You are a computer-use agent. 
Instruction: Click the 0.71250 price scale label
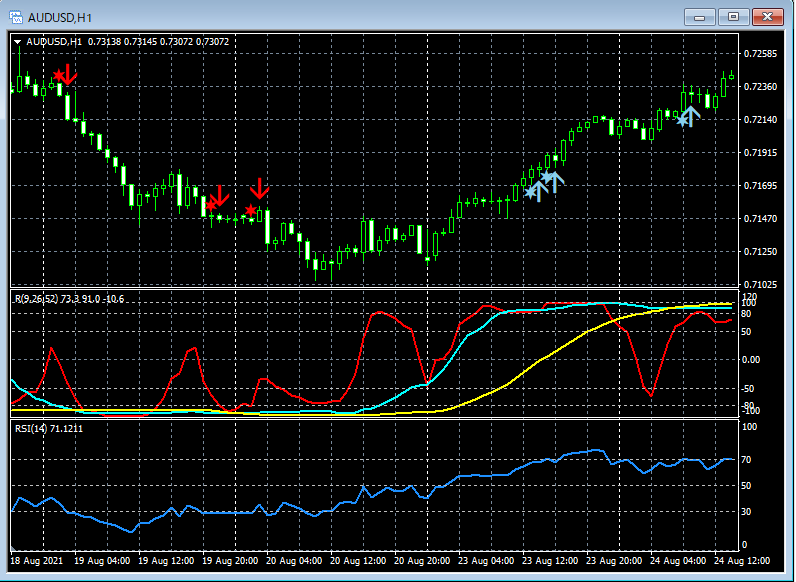coord(760,252)
